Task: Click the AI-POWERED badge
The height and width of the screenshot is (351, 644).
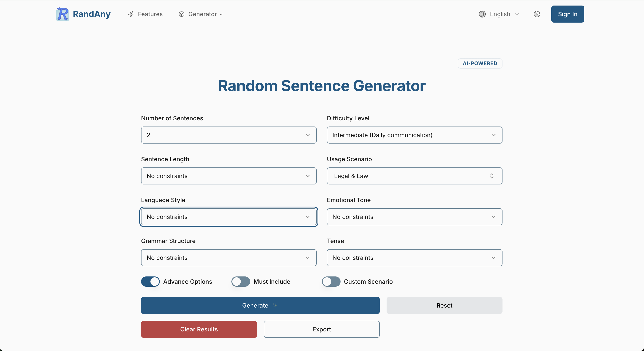Action: (x=480, y=63)
